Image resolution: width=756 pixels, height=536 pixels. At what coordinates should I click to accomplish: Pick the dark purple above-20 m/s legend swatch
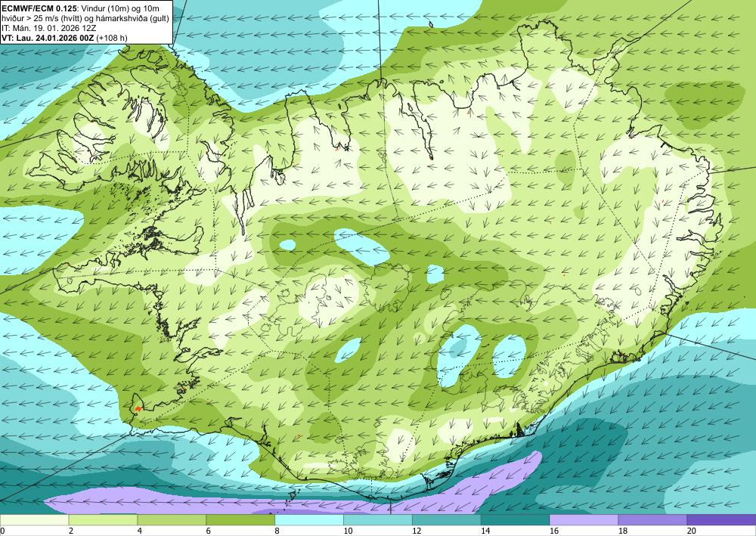point(721,520)
